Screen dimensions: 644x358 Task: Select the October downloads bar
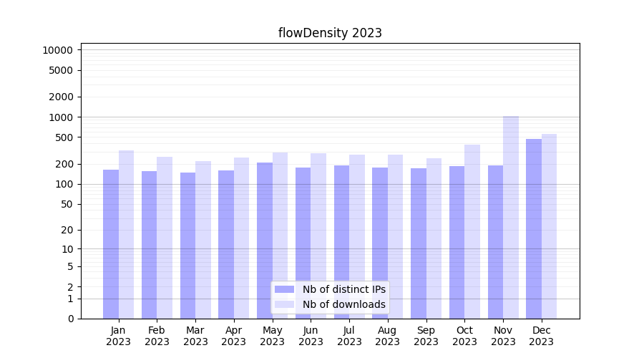[x=472, y=231]
